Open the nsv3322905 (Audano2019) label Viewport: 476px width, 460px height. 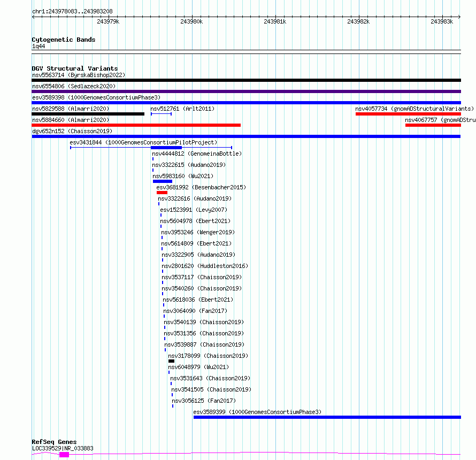pyautogui.click(x=198, y=255)
